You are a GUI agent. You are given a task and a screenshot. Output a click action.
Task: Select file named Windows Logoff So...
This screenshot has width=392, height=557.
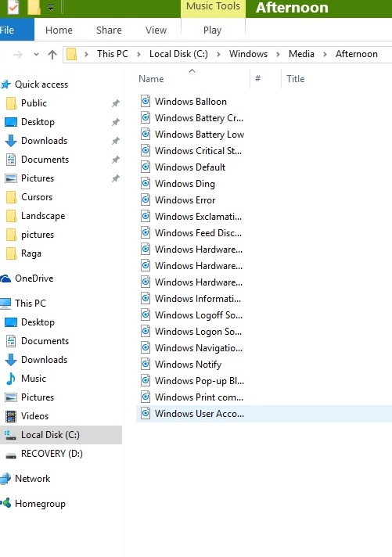[199, 315]
